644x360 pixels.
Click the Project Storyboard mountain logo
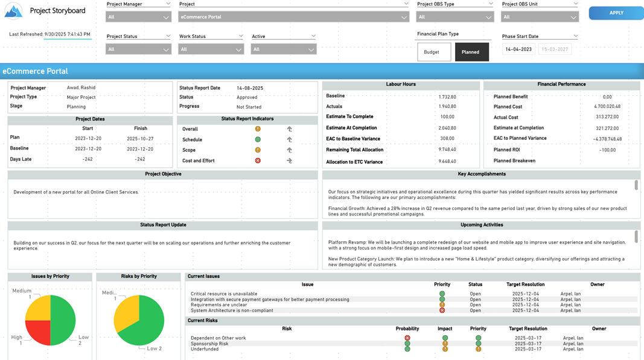(13, 11)
